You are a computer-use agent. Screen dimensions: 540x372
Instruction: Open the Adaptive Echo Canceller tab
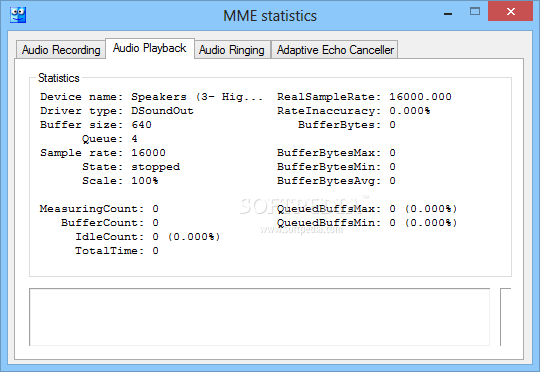tap(335, 50)
